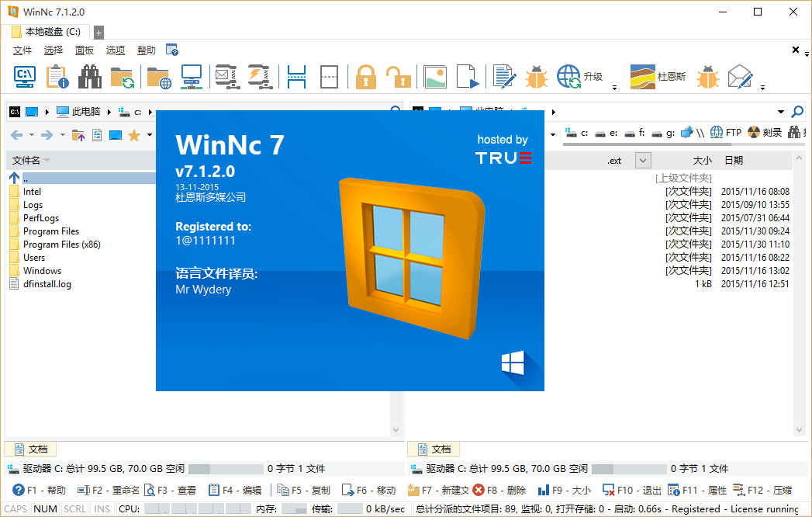Click the split file icon
Screen dimensions: 812x517
[x=296, y=77]
